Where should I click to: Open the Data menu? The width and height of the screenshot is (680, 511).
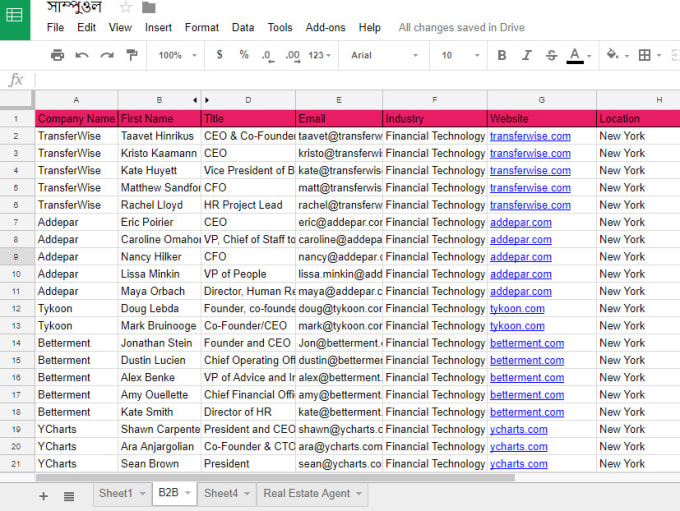coord(243,27)
